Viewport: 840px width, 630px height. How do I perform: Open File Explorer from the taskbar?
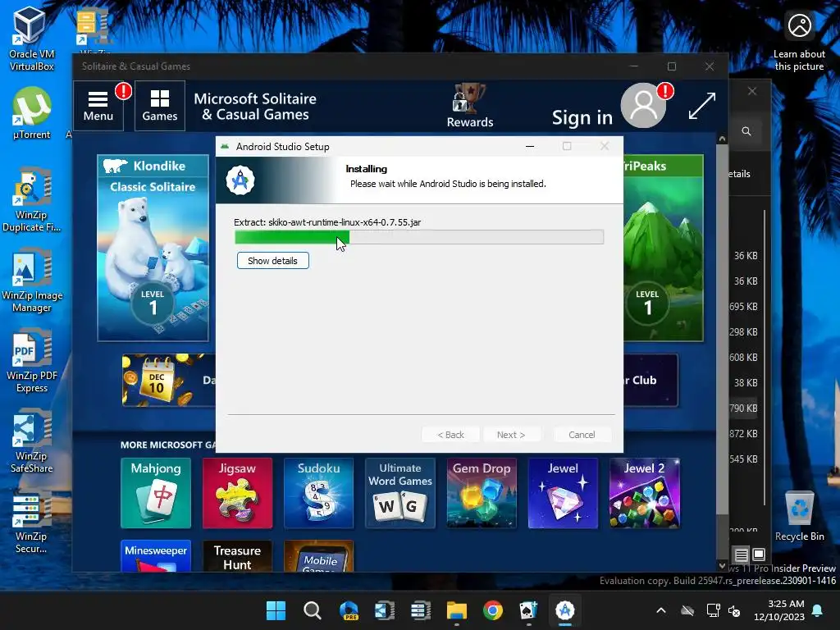[x=456, y=610]
